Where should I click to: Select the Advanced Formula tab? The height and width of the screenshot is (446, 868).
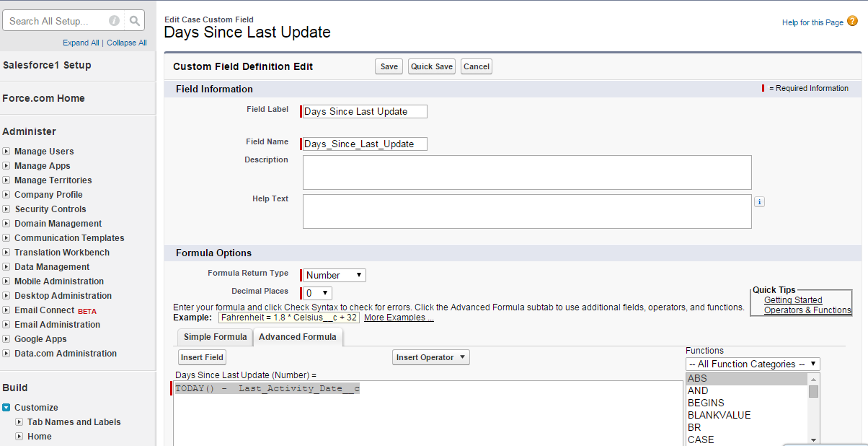pyautogui.click(x=297, y=337)
